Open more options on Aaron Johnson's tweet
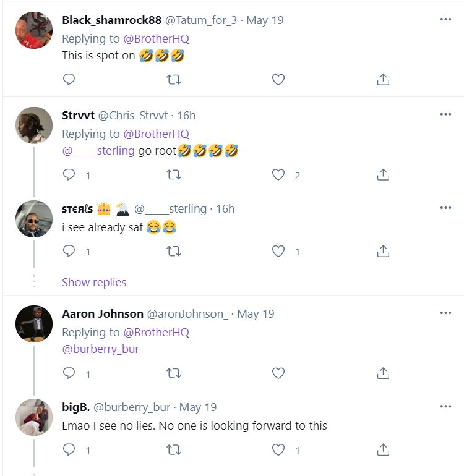This screenshot has height=476, width=464. (x=445, y=313)
